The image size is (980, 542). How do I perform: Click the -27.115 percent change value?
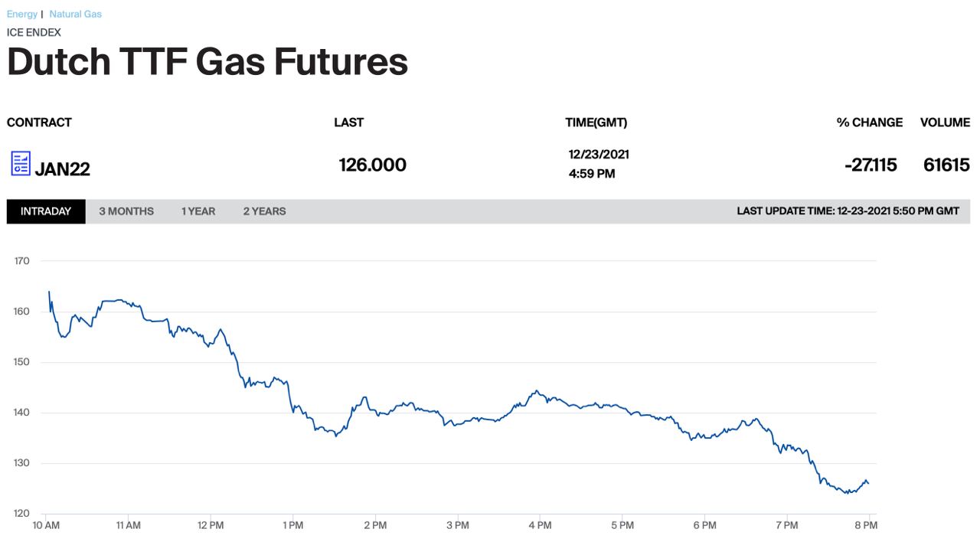(871, 165)
